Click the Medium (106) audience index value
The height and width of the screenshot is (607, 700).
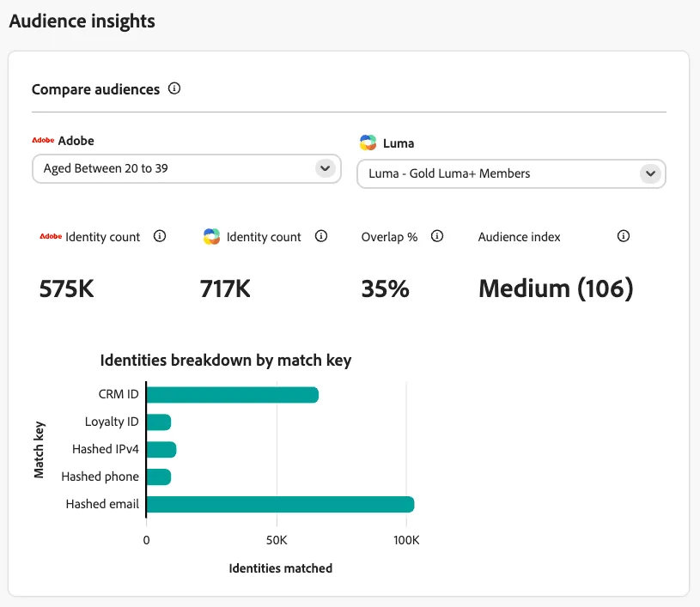coord(556,288)
